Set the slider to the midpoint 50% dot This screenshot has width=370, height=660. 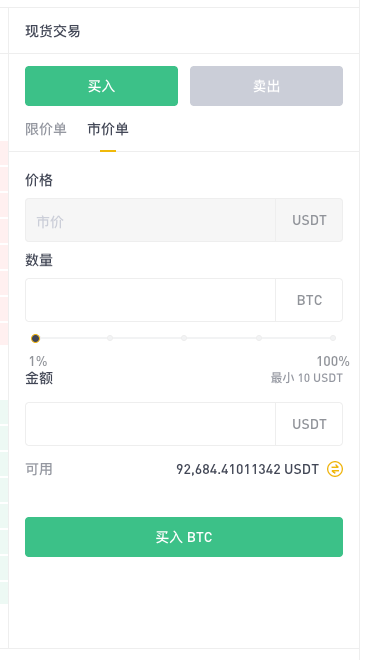pos(184,338)
